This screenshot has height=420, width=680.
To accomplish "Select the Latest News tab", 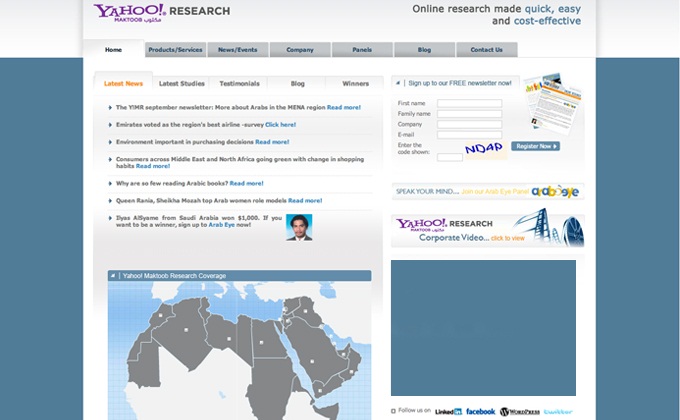I will 123,83.
